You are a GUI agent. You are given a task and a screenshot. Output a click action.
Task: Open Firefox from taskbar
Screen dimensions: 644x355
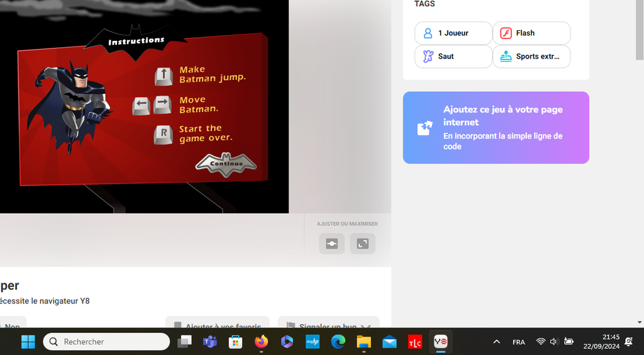[261, 341]
